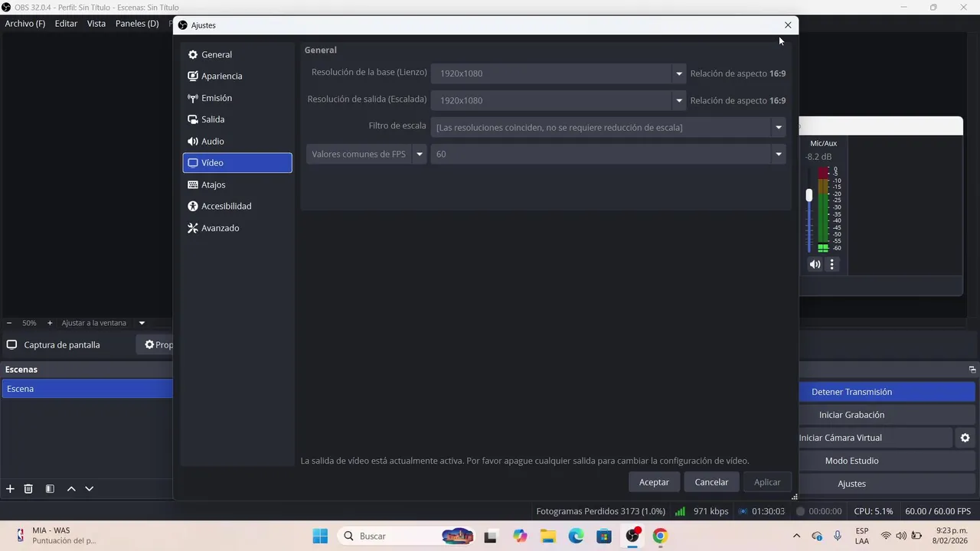Open the Filtro de escala dropdown

[x=609, y=127]
